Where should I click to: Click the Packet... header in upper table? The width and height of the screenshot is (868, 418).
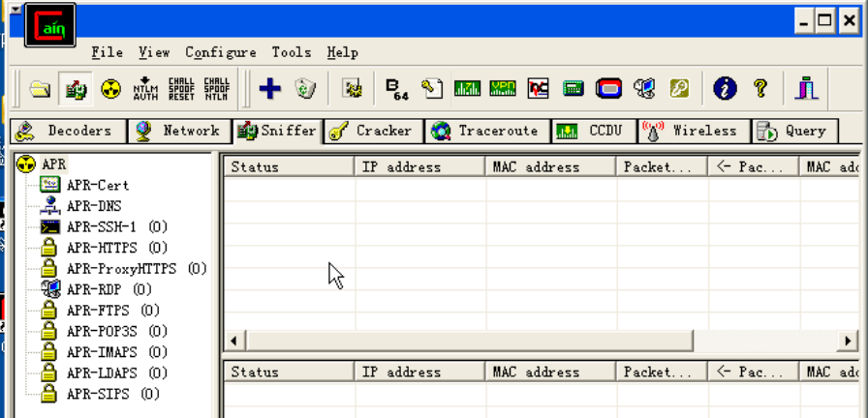(662, 167)
